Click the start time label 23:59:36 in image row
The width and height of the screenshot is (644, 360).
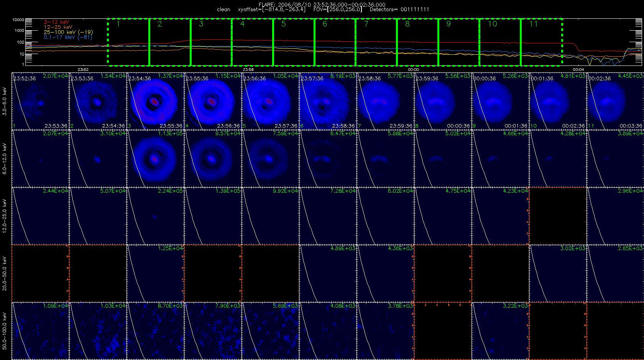pos(427,78)
